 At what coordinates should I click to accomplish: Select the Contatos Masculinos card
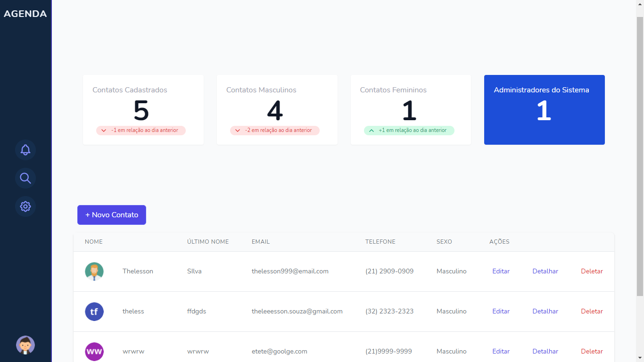(277, 110)
